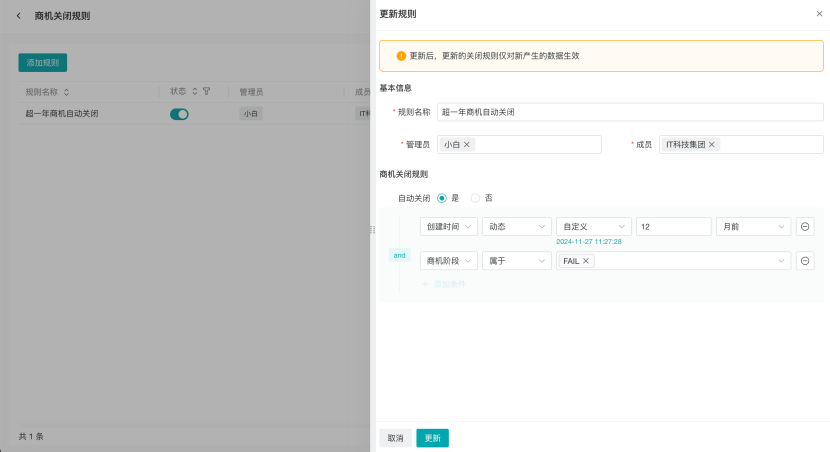Open the 月前 unit dropdown
Screen dimensions: 830x452
753,227
